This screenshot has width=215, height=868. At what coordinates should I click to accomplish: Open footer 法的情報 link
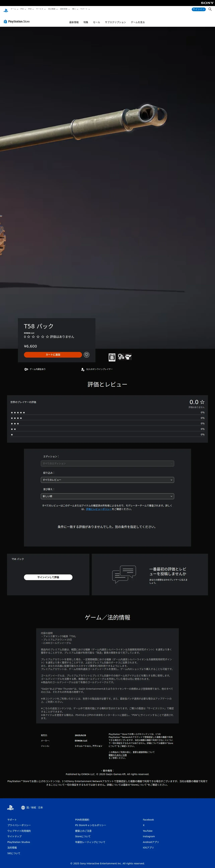click(x=12, y=847)
